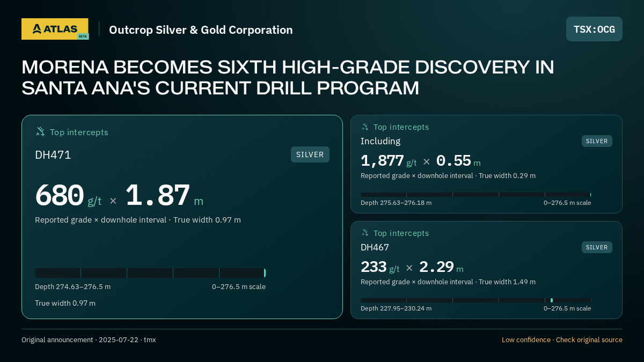Click the SILVER tag on the Including card
This screenshot has height=362, width=644.
pos(597,141)
